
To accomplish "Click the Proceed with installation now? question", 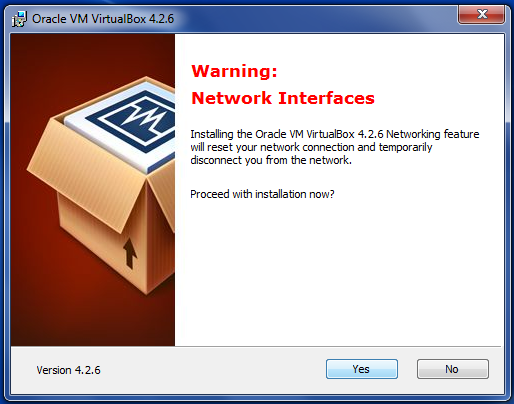I will (262, 194).
